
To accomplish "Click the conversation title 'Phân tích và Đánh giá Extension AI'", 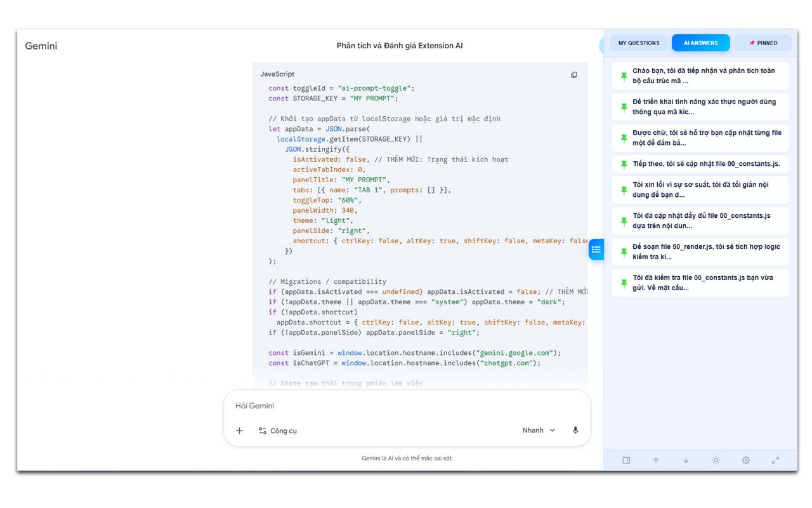I will tap(400, 46).
